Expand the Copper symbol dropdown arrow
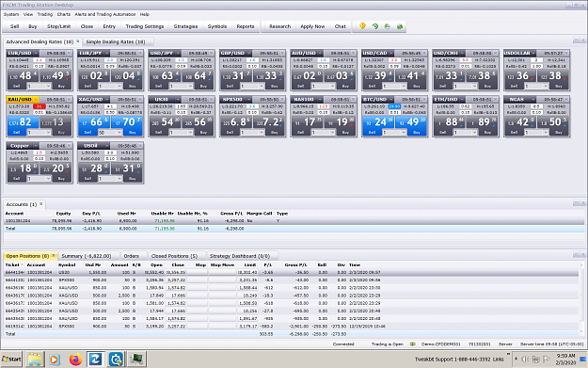Screen dimensions: 588x368 pos(36,146)
